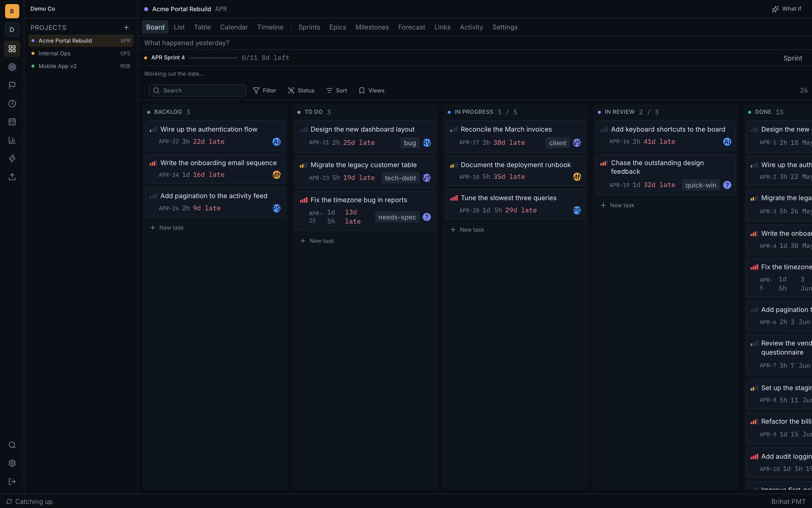Open the target goals icon in the left rail
Image resolution: width=812 pixels, height=508 pixels.
[12, 67]
